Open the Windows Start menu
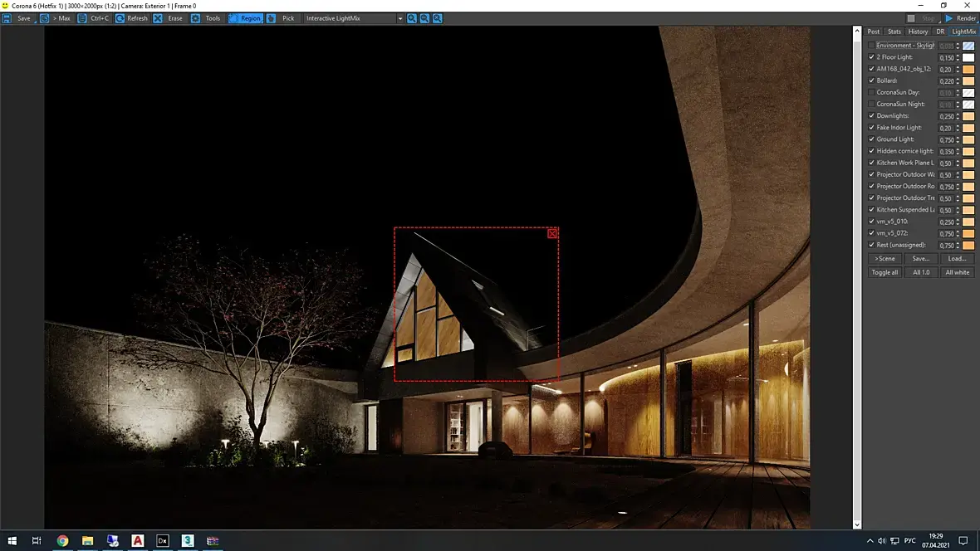 12,540
